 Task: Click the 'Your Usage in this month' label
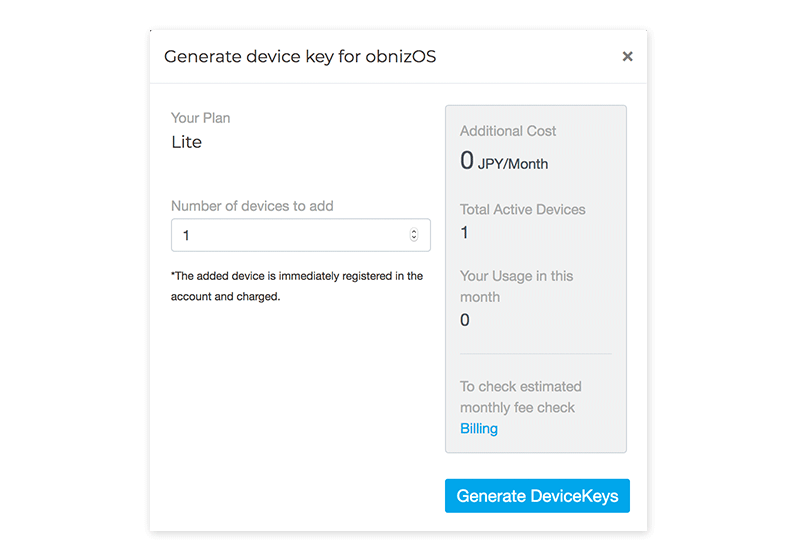point(516,287)
